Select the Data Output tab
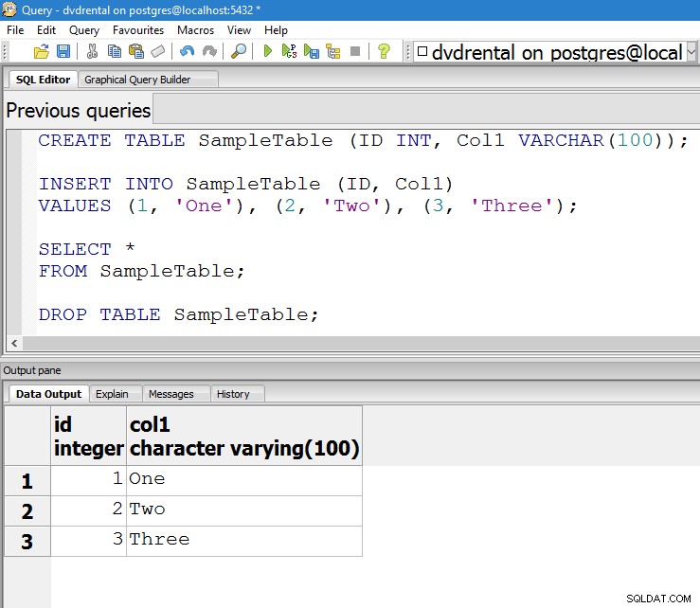This screenshot has width=700, height=608. (x=48, y=394)
